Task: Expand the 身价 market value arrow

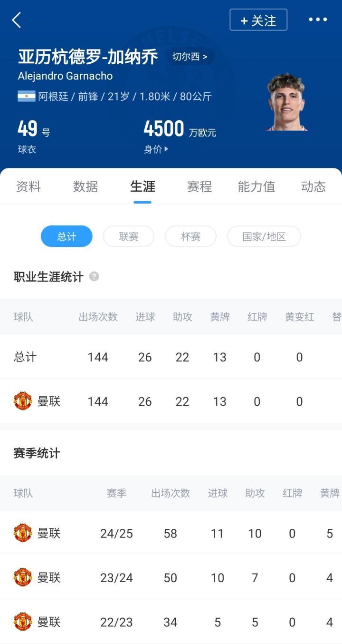Action: [166, 149]
